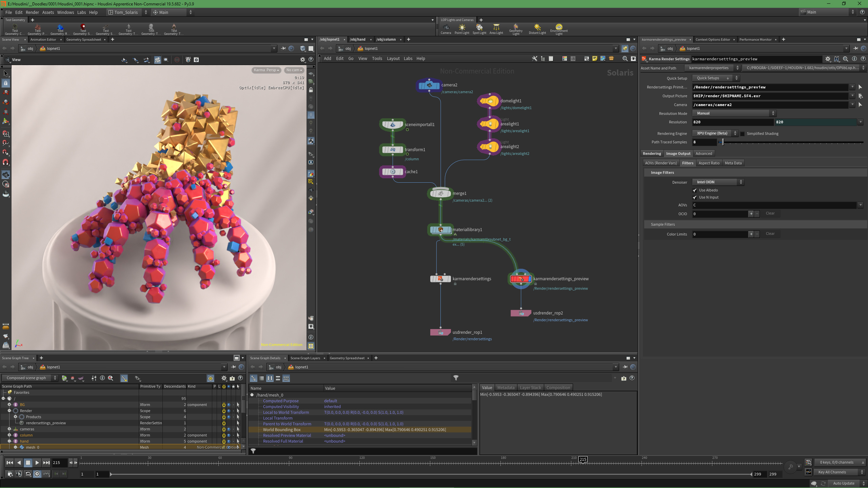Add an Area Light from shelf
The image size is (868, 488).
point(496,28)
